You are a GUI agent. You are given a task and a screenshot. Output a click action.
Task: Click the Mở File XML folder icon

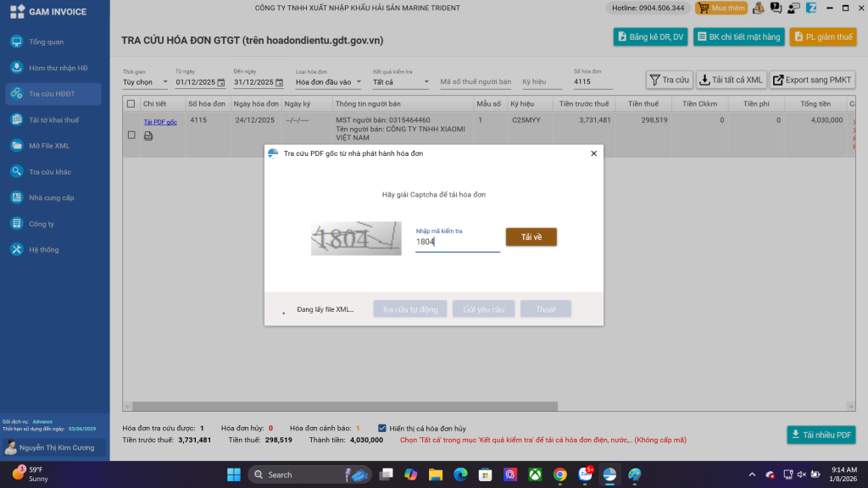(16, 146)
